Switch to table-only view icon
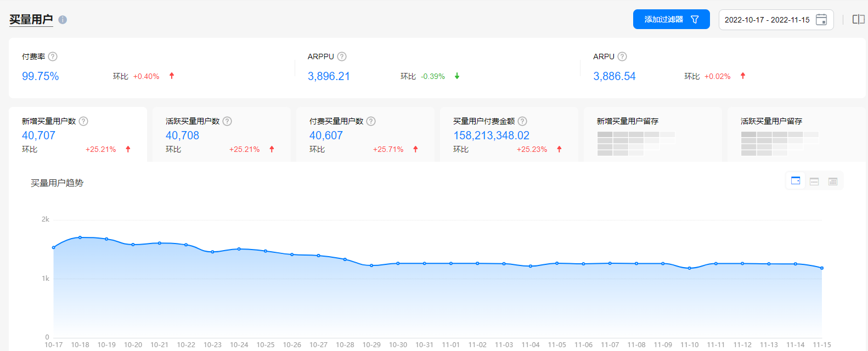Viewport: 868px width, 351px height. 833,181
